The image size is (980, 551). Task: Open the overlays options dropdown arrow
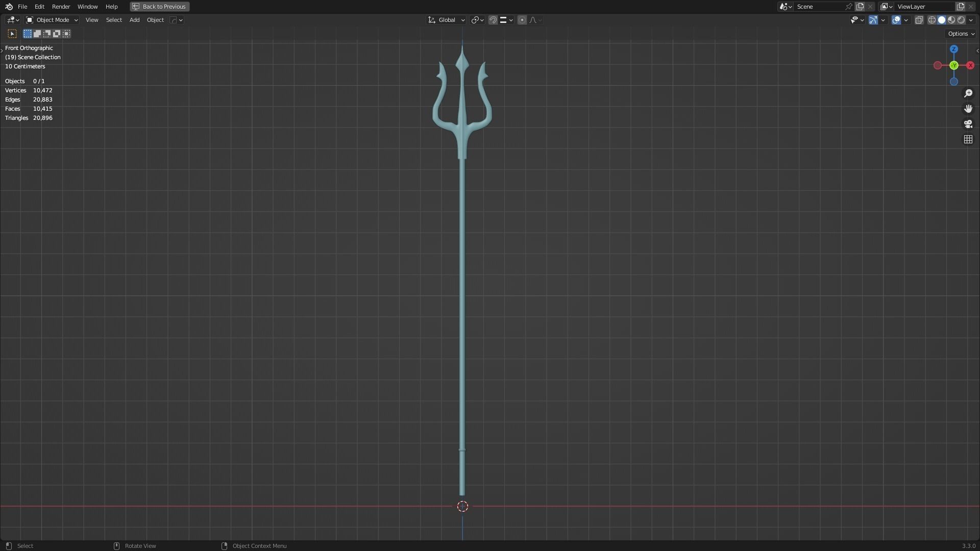point(906,20)
